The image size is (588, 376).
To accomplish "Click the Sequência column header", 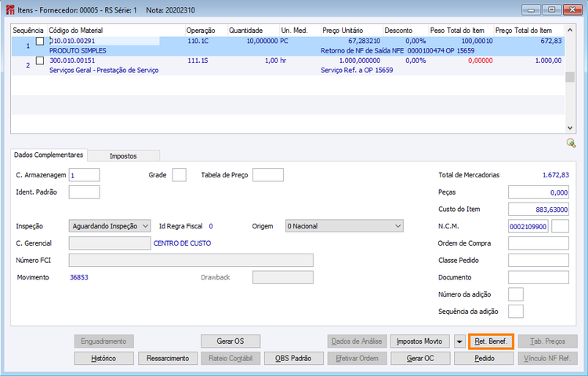I will (29, 31).
